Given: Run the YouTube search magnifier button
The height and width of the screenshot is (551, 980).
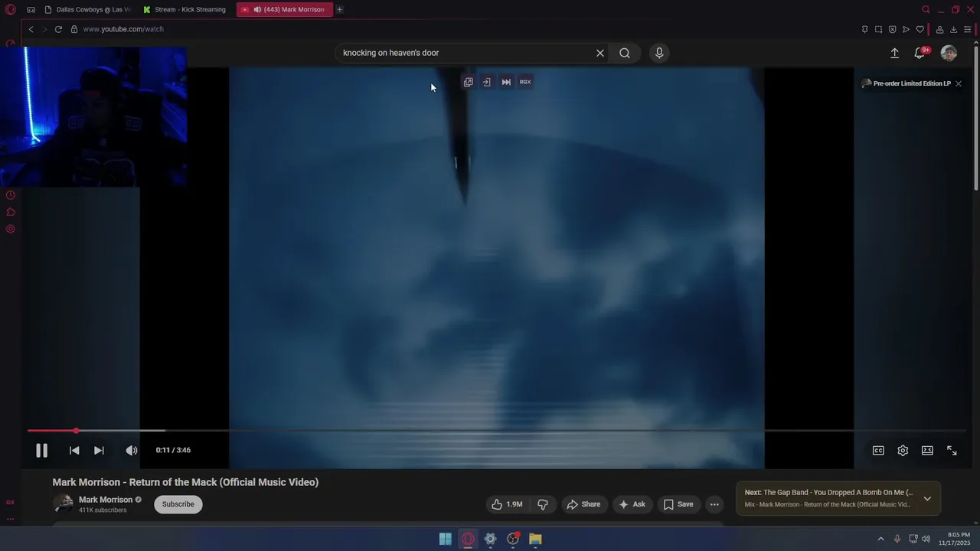Looking at the screenshot, I should [x=625, y=53].
